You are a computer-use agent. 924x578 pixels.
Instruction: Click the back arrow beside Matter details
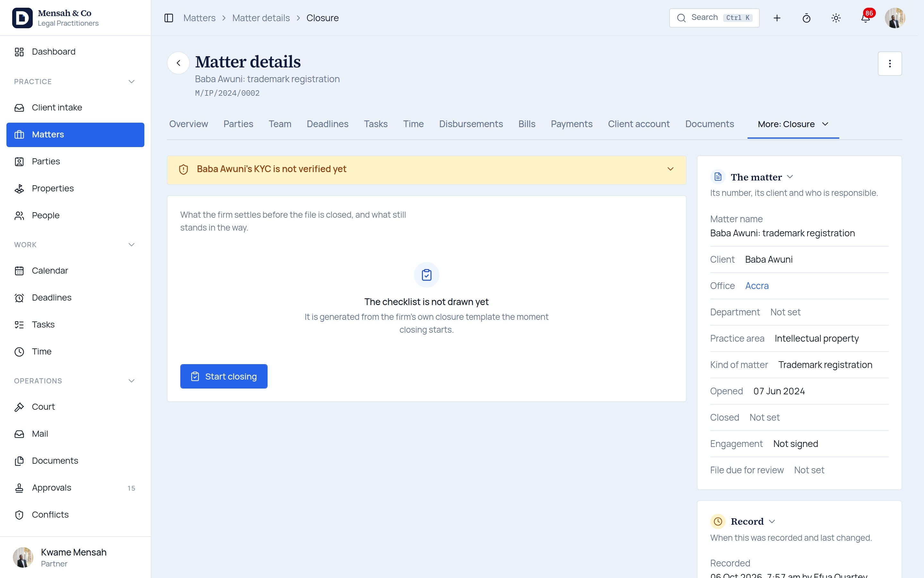(x=178, y=63)
